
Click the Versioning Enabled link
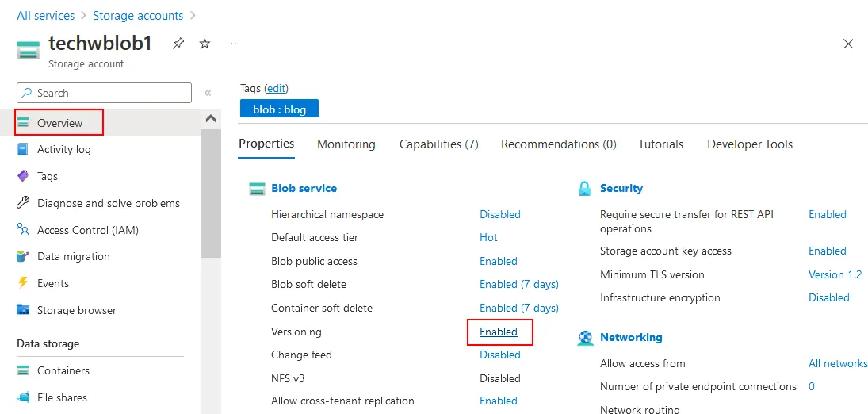(x=499, y=332)
